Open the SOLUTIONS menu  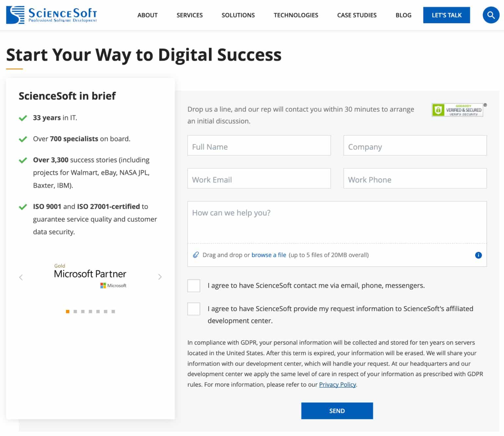click(x=238, y=15)
